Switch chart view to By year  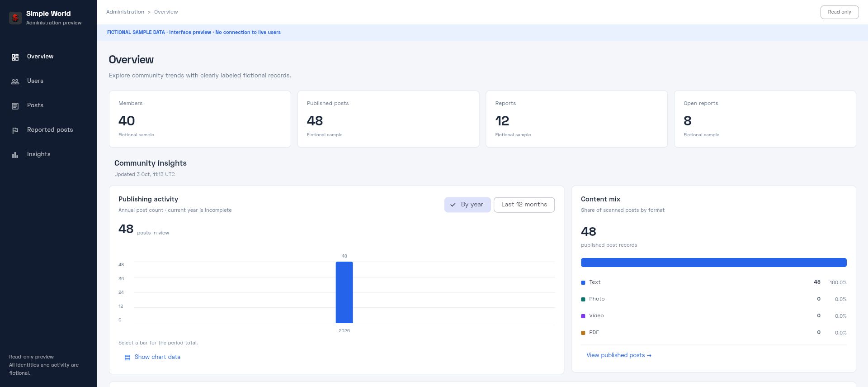(467, 205)
